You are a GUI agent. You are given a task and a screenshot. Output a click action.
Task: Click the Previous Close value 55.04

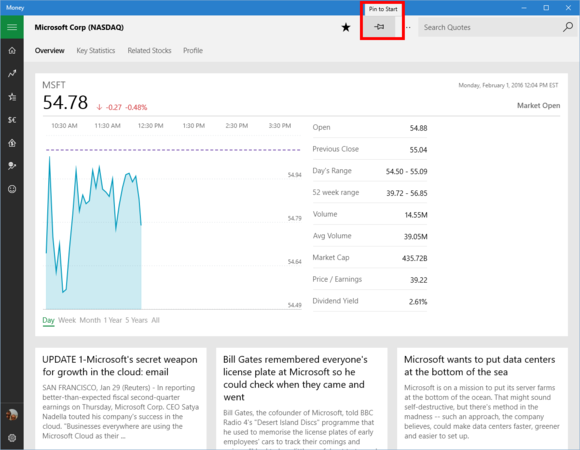[x=418, y=150]
